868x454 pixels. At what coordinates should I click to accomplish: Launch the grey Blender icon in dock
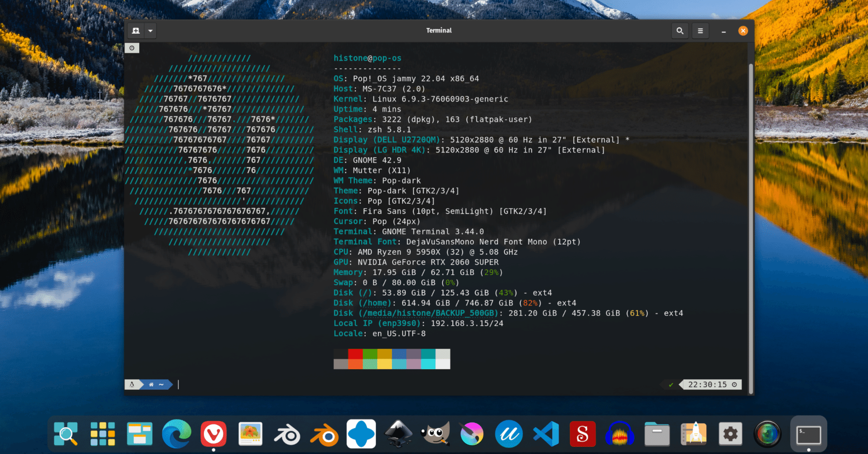coord(287,435)
